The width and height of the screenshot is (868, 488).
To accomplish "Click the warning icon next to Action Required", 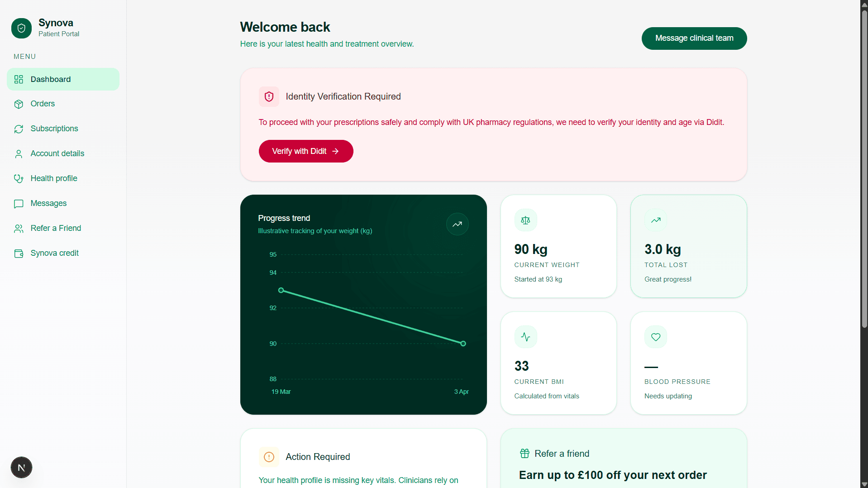I will [x=269, y=457].
